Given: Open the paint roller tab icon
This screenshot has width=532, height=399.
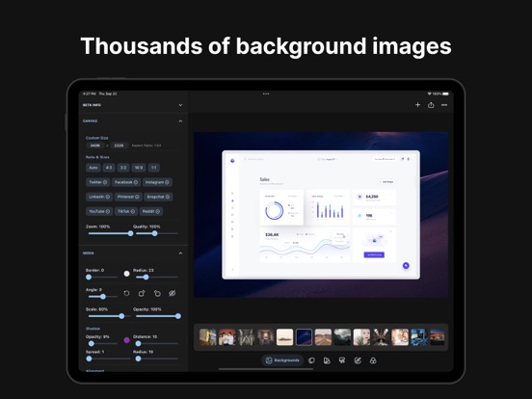Looking at the screenshot, I should 342,360.
